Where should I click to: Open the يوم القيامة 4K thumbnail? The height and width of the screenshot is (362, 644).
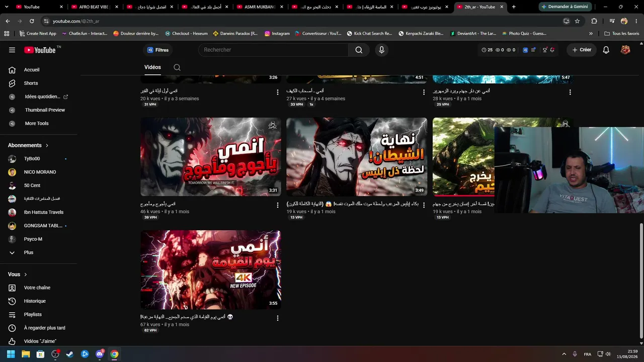point(211,270)
